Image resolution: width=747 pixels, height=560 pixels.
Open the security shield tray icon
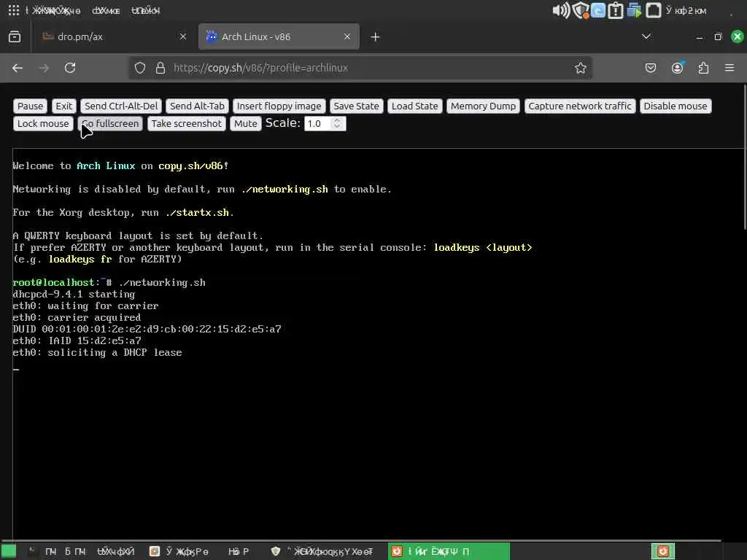(x=580, y=10)
